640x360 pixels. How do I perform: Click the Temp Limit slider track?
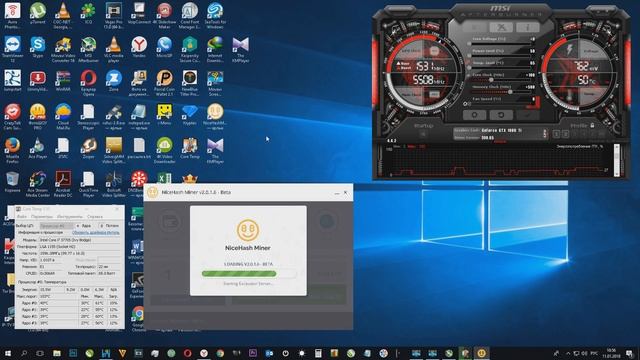tap(501, 68)
